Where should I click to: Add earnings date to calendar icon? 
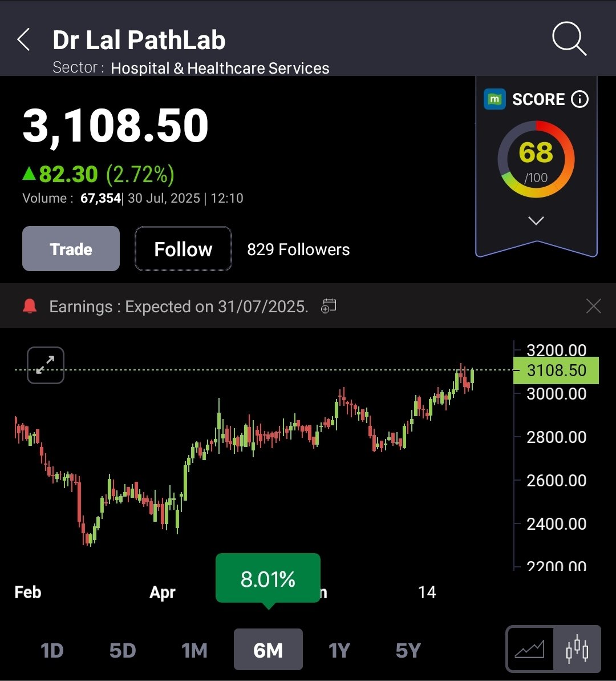329,306
